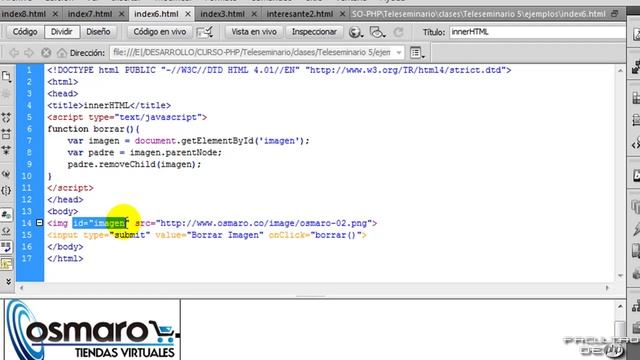Switch to Diseño view
The height and width of the screenshot is (360, 640).
point(98,32)
